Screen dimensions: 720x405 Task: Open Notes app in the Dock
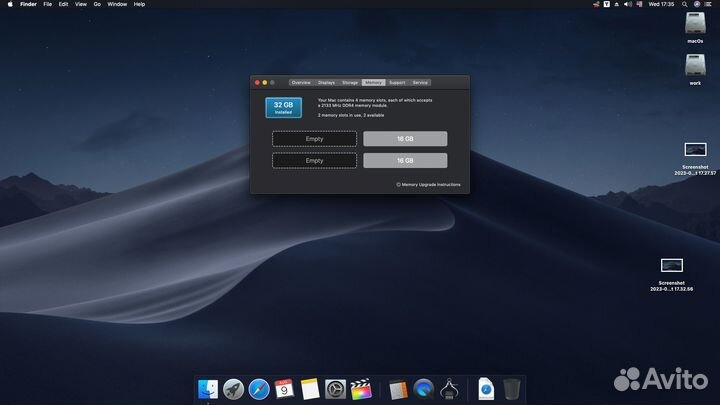coord(310,389)
